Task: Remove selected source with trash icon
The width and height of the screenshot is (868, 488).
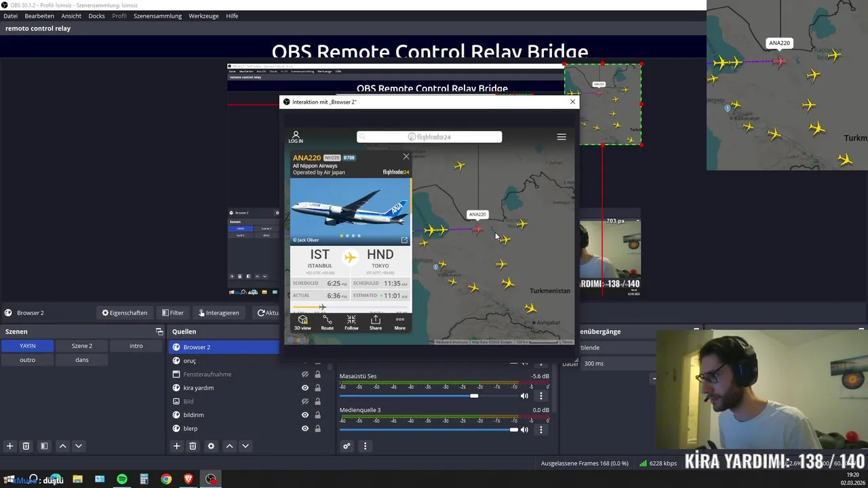Action: coord(193,446)
